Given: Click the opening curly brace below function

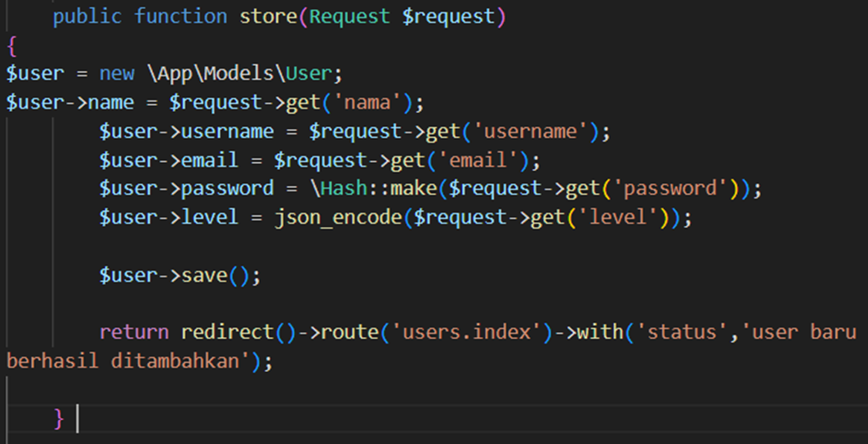Looking at the screenshot, I should [11, 44].
